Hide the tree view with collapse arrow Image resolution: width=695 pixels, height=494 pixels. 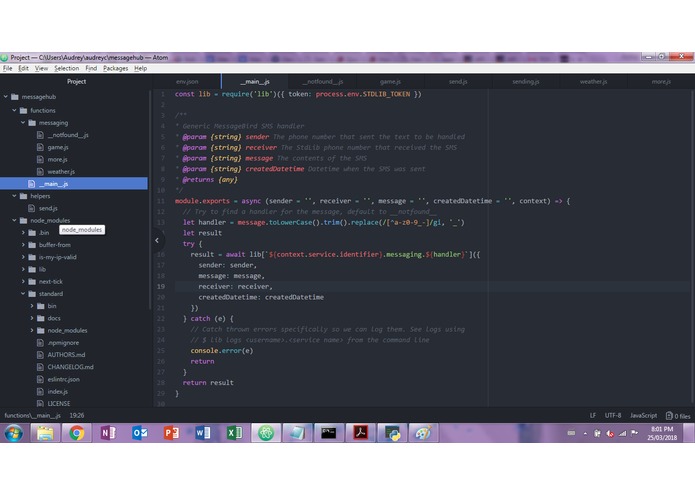[157, 241]
